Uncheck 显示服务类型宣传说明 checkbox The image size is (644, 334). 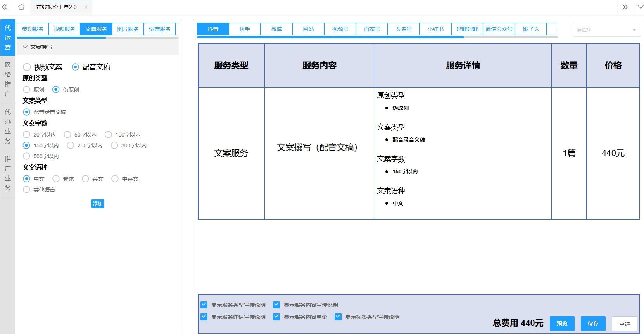[x=204, y=305]
